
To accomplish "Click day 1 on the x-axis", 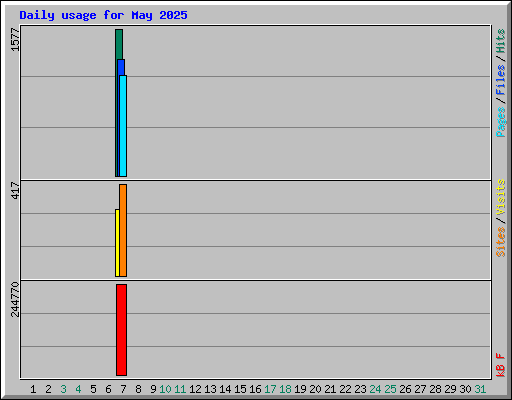I will [x=33, y=389].
